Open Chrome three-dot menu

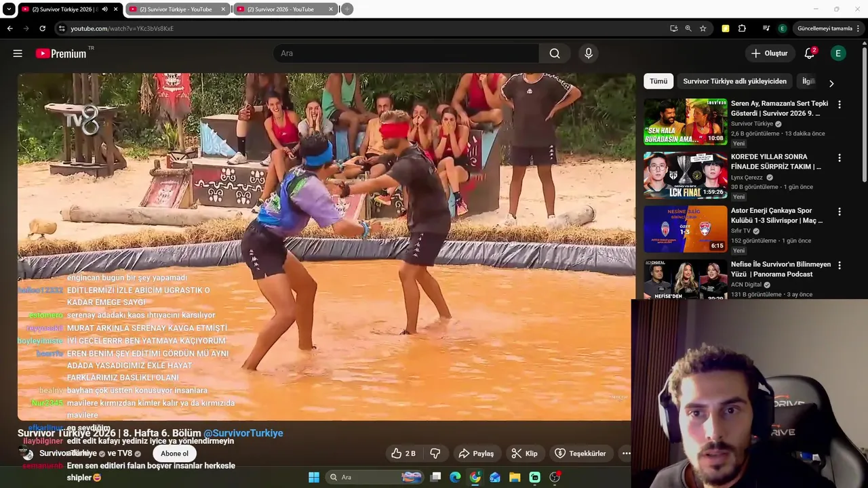[859, 28]
